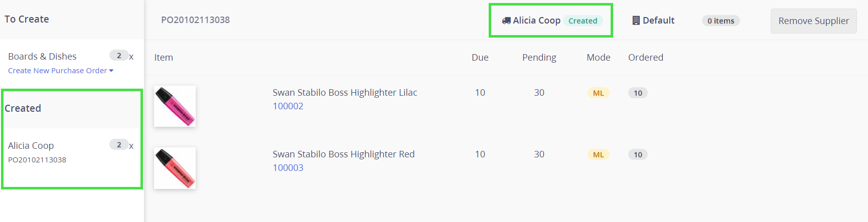Select Boards & Dishes in the To Create list

(x=43, y=57)
